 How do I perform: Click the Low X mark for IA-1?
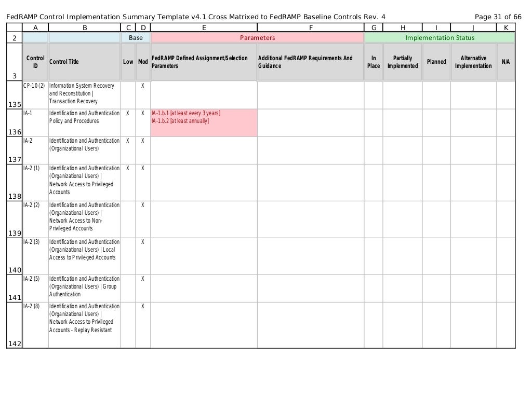(x=128, y=113)
